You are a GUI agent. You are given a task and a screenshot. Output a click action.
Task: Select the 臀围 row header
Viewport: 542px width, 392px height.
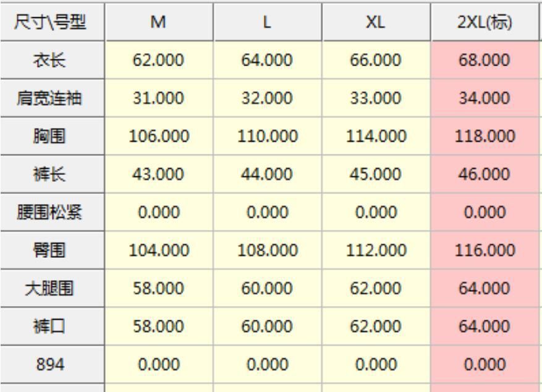(x=52, y=250)
